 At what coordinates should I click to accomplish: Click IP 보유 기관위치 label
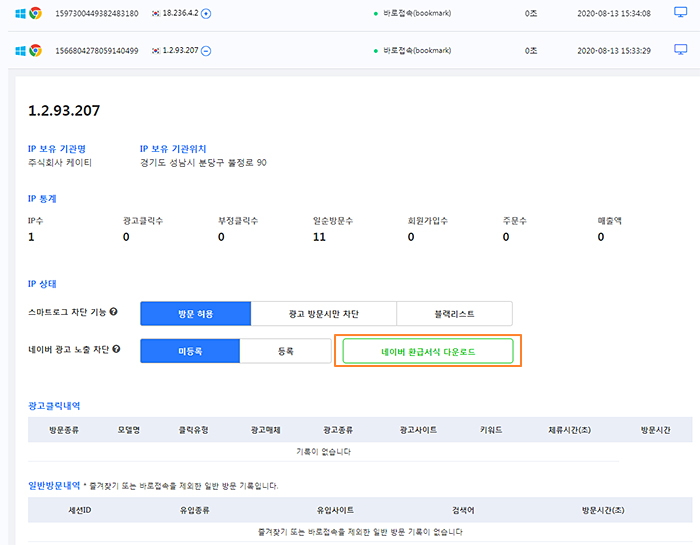173,149
